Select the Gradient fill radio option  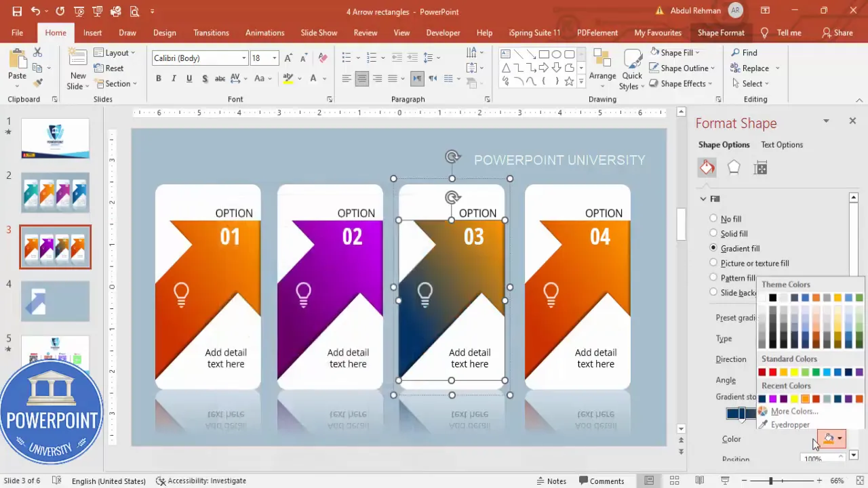713,248
